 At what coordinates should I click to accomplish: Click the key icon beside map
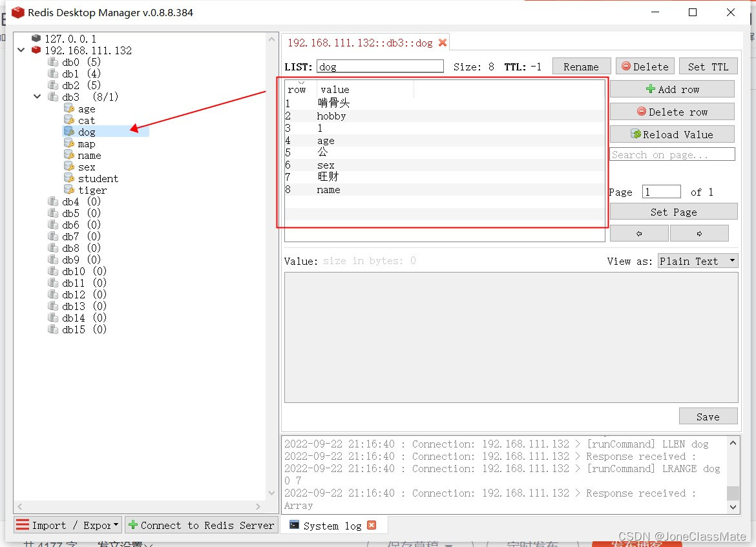(x=69, y=143)
